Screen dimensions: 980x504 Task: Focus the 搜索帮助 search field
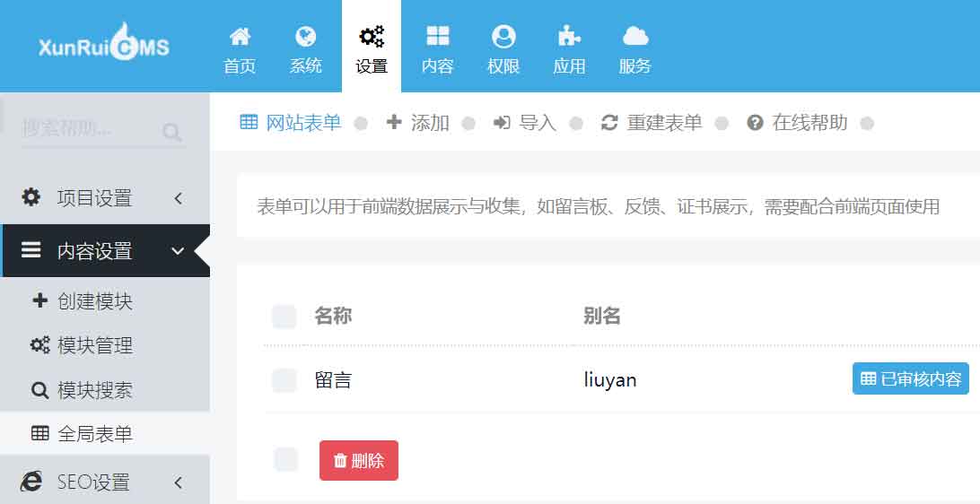pos(91,129)
